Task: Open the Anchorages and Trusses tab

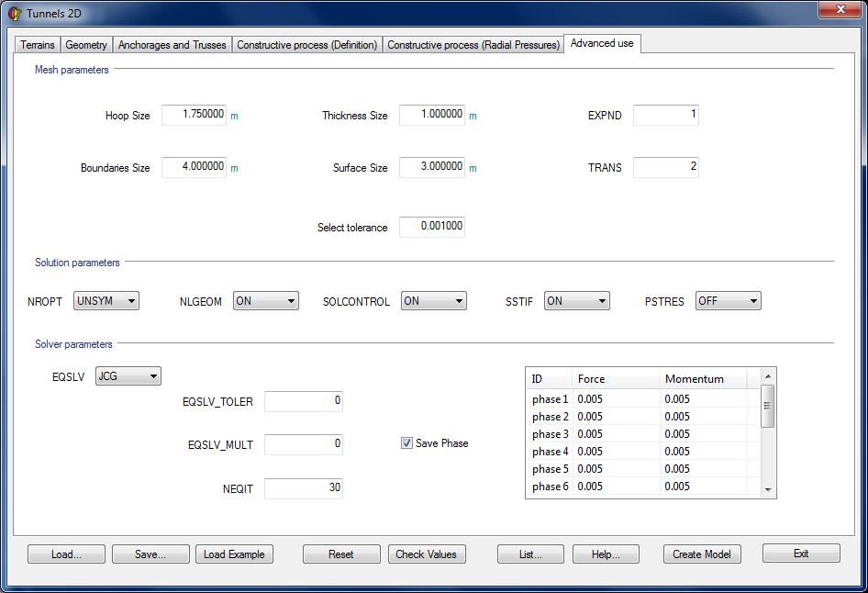Action: coord(172,45)
